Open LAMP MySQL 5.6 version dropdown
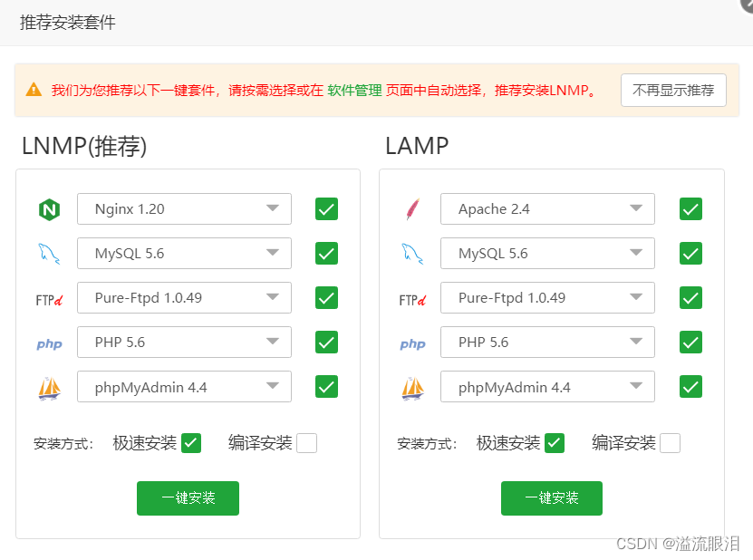 (547, 253)
